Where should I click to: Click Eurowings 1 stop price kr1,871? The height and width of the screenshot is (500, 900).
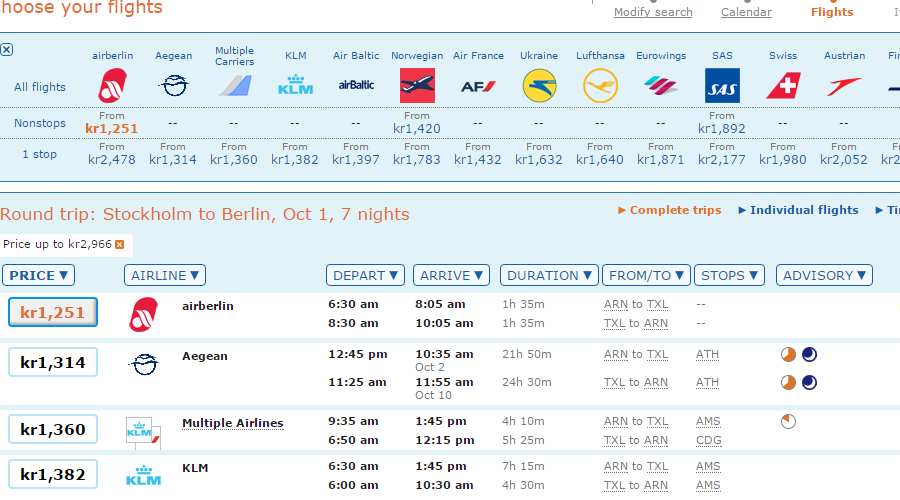(661, 160)
